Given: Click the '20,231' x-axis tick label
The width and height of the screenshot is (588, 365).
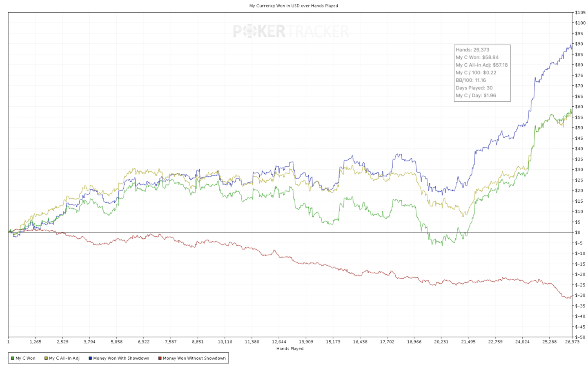Looking at the screenshot, I should click(441, 342).
